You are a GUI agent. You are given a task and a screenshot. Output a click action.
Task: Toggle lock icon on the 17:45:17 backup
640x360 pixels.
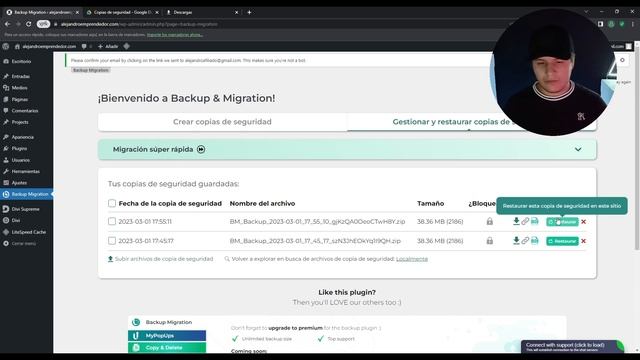[x=489, y=241]
